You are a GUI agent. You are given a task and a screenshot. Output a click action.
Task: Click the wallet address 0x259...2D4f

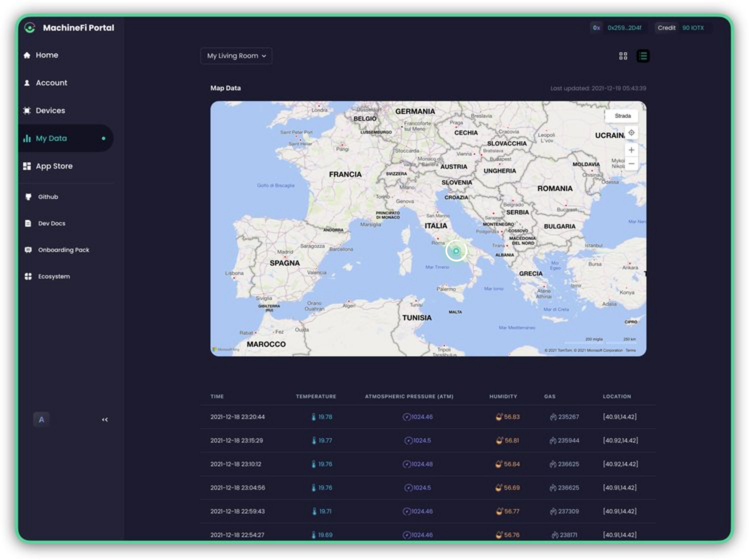[624, 28]
